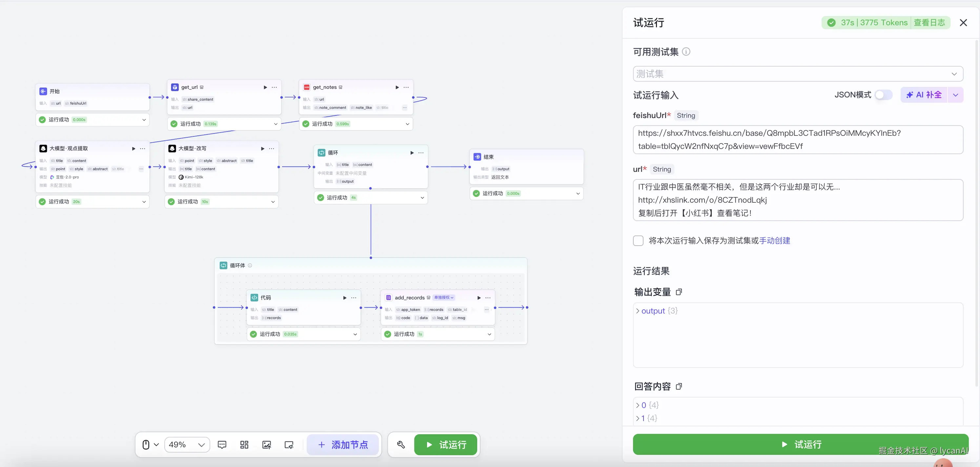980x467 pixels.
Task: Click the 手动创建 link
Action: pyautogui.click(x=775, y=241)
